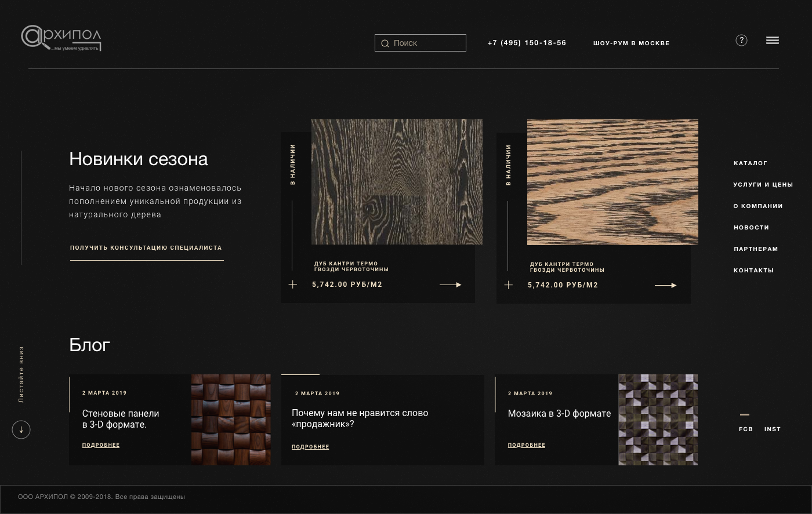
Task: Click the title Мозаика в 3-D формате
Action: (x=559, y=414)
